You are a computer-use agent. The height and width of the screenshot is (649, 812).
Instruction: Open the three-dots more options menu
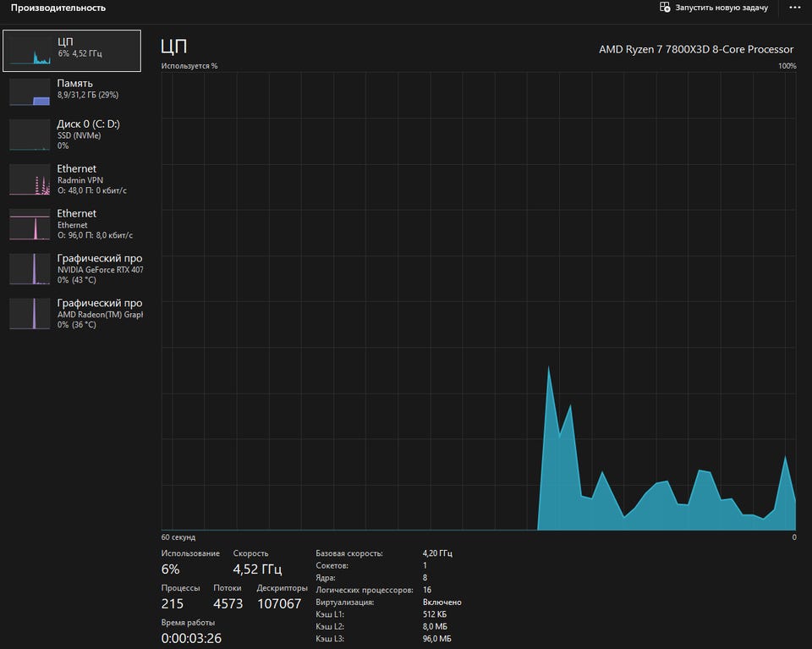tap(793, 8)
